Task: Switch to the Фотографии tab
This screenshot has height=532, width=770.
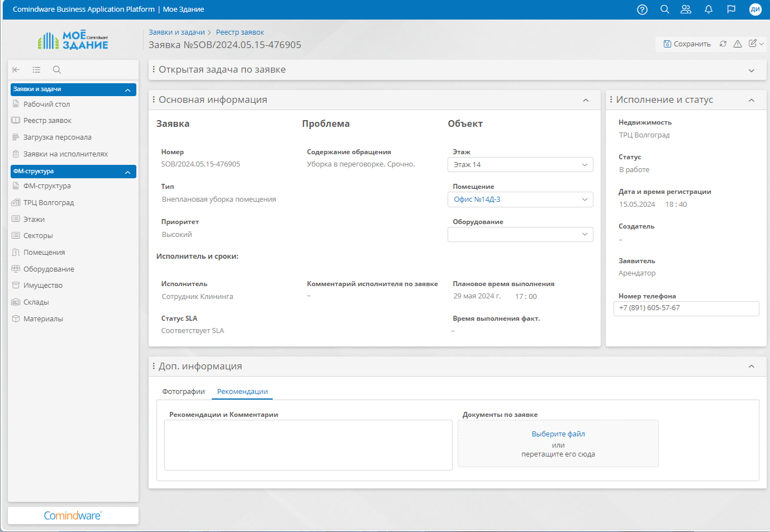Action: point(183,392)
